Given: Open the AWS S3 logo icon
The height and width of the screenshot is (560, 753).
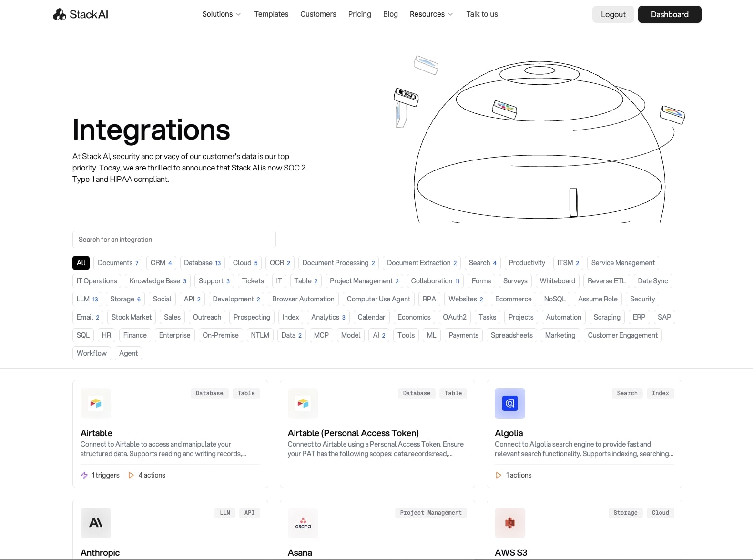Looking at the screenshot, I should pos(510,523).
